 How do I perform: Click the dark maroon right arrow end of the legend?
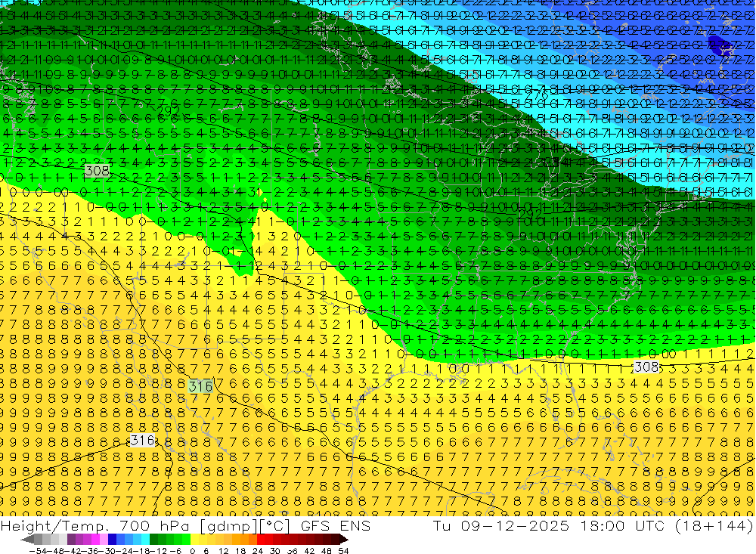click(x=344, y=540)
